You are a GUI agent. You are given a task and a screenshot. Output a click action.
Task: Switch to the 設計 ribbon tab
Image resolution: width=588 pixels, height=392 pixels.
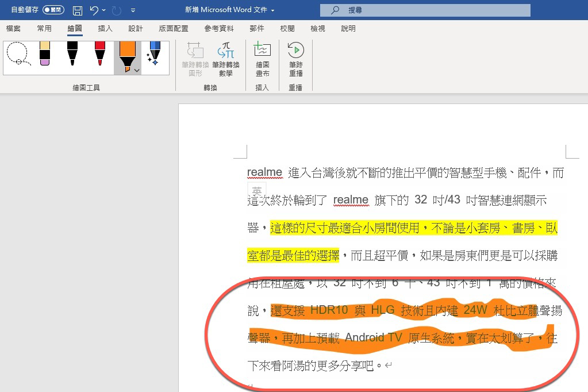pos(136,28)
